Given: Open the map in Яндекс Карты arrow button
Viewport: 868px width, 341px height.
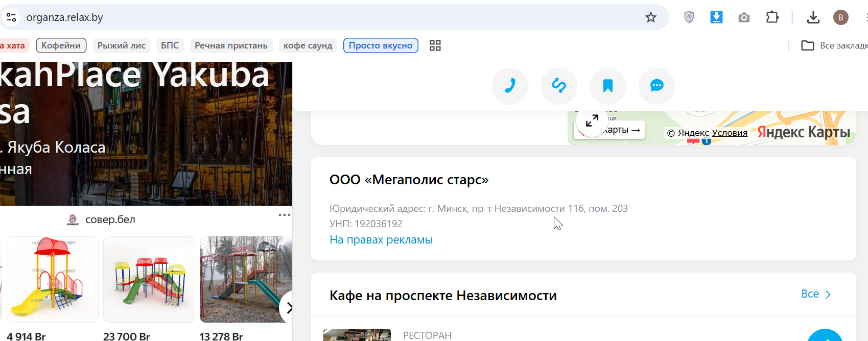Looking at the screenshot, I should point(609,130).
